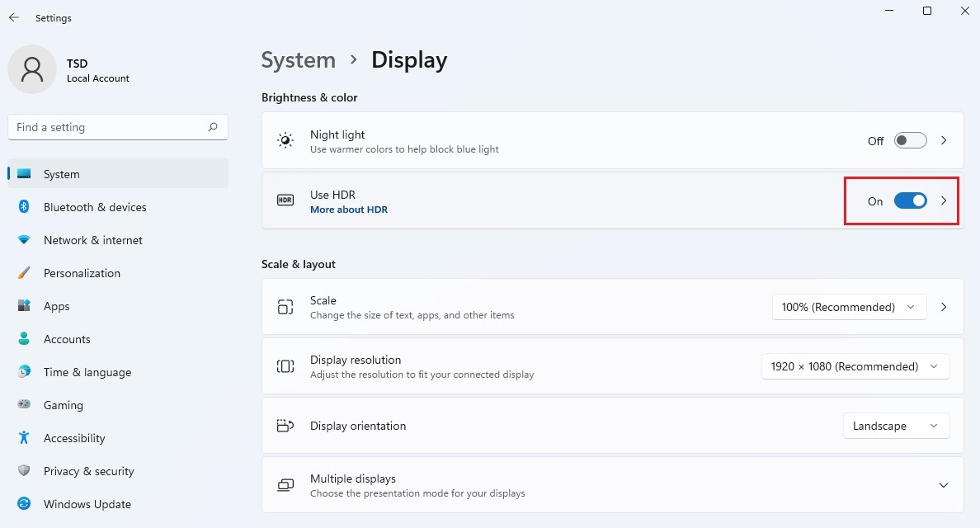Click the Display resolution icon

[285, 365]
